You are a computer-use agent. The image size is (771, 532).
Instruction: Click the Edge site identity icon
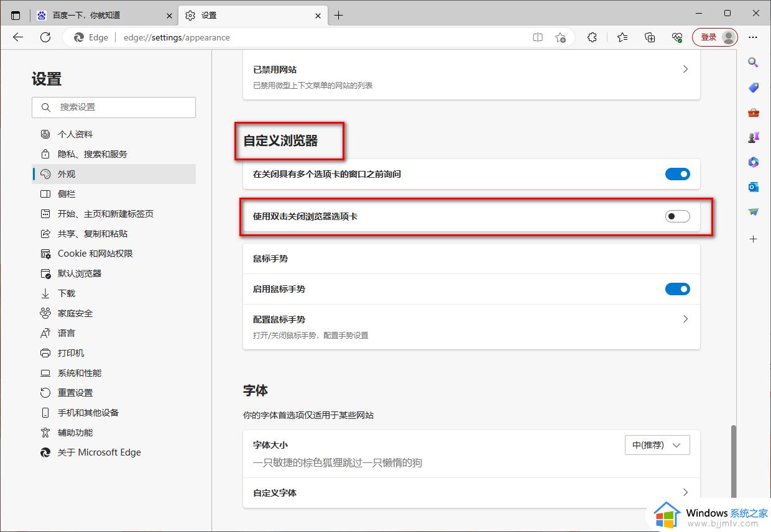[91, 37]
